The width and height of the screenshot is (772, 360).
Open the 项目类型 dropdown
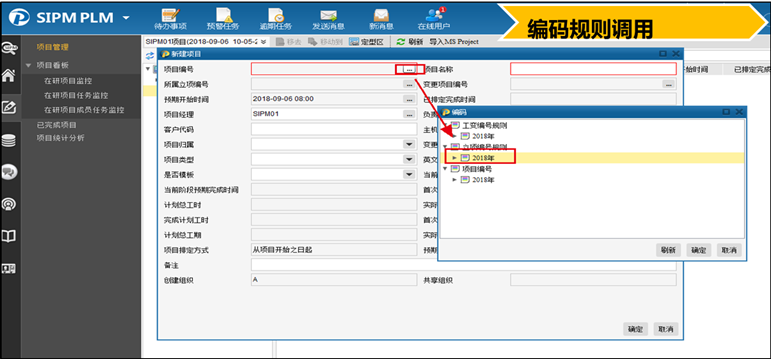409,159
